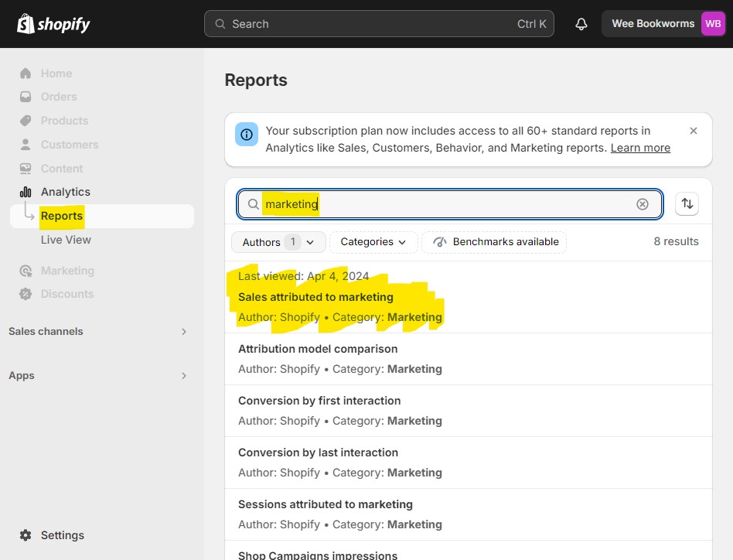
Task: Open Settings label in sidebar
Action: click(62, 535)
